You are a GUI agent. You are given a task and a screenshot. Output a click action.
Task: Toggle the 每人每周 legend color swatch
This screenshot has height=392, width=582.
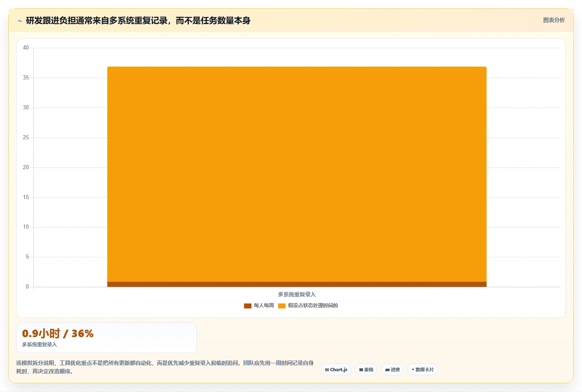click(x=248, y=306)
